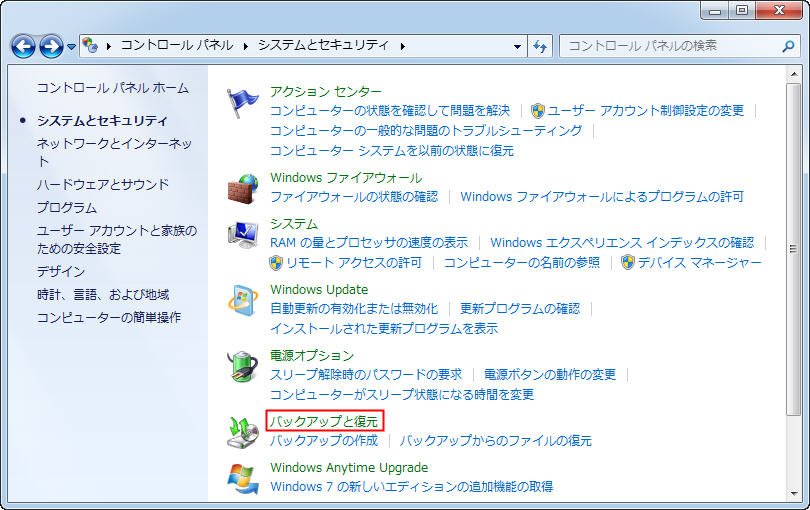
Task: Click コンピューターの状態を確認して問題を解決 link
Action: (x=390, y=111)
